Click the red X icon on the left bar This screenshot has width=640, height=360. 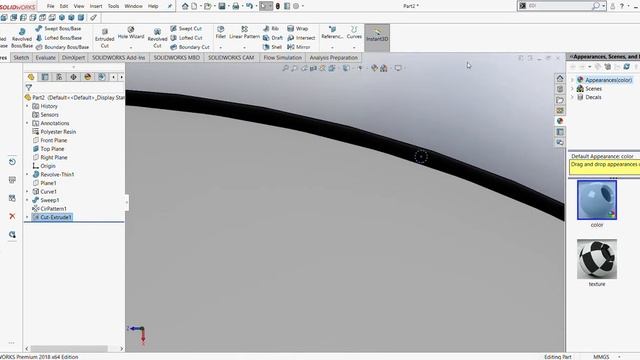(12, 216)
